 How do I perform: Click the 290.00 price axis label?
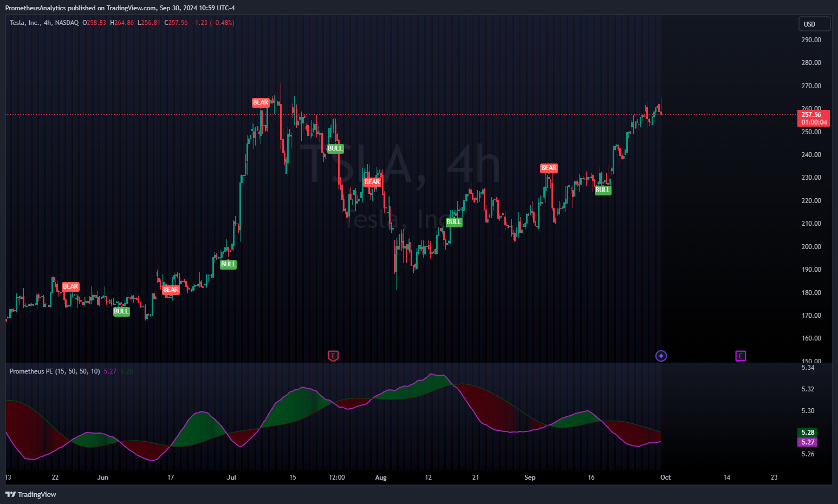coord(811,40)
